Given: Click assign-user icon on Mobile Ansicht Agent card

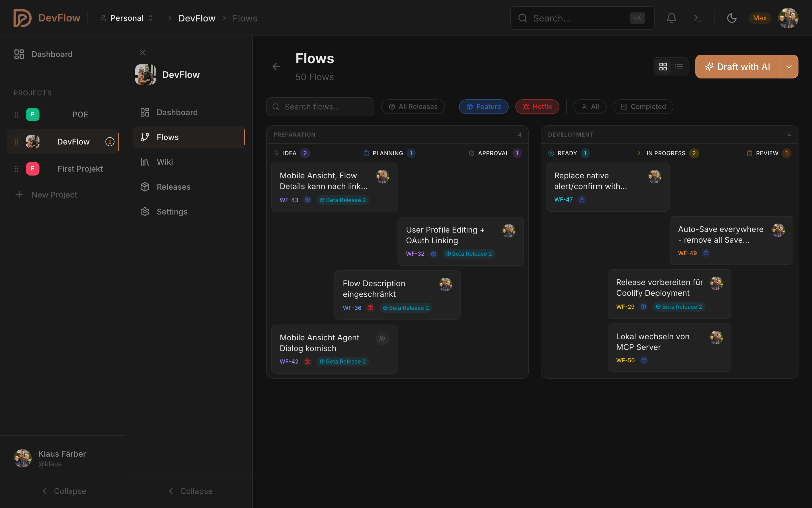Looking at the screenshot, I should pyautogui.click(x=382, y=339).
